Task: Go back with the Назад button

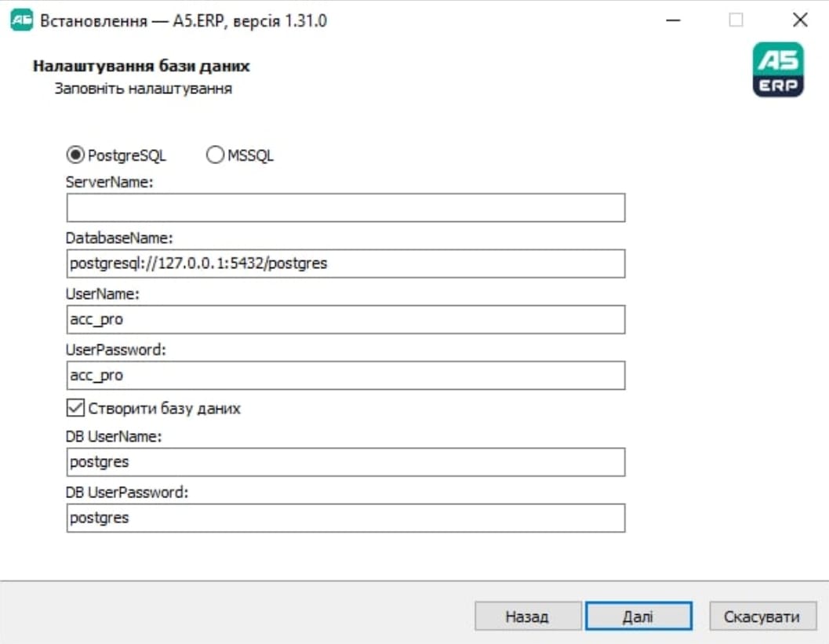Action: [528, 617]
